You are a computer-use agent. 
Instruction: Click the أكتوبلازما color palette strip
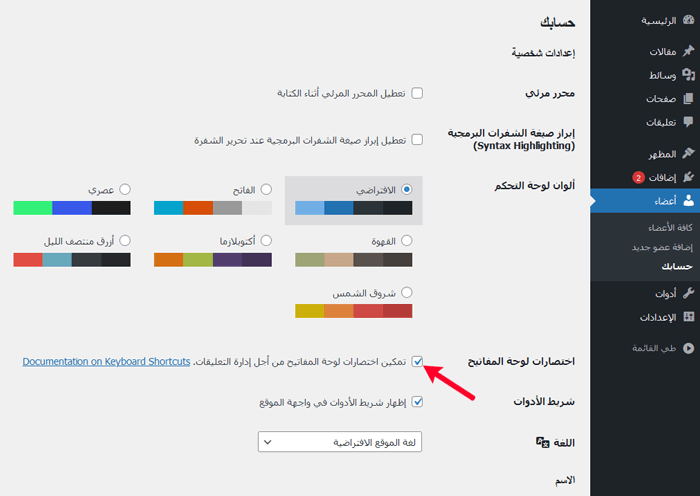coord(213,260)
